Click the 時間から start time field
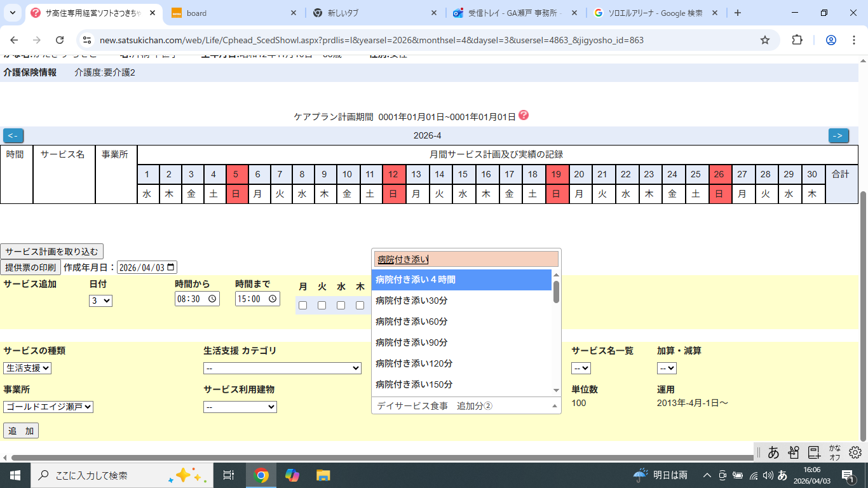 click(x=197, y=299)
